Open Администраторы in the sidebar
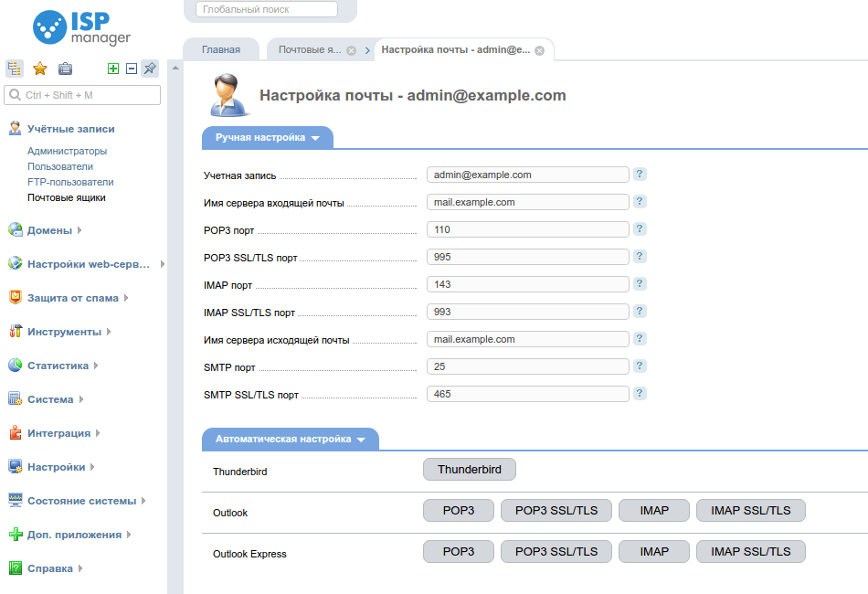Image resolution: width=868 pixels, height=594 pixels. click(67, 151)
